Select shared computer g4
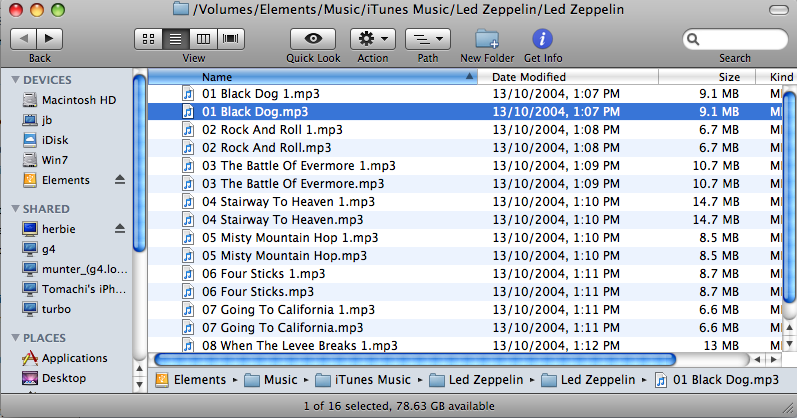The width and height of the screenshot is (797, 418). 39,249
